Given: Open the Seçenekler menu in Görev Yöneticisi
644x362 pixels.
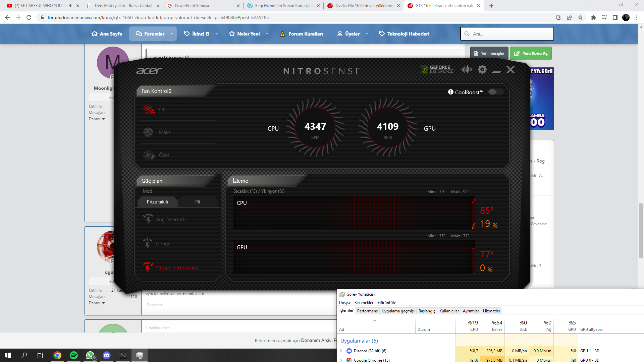Looking at the screenshot, I should click(x=364, y=303).
